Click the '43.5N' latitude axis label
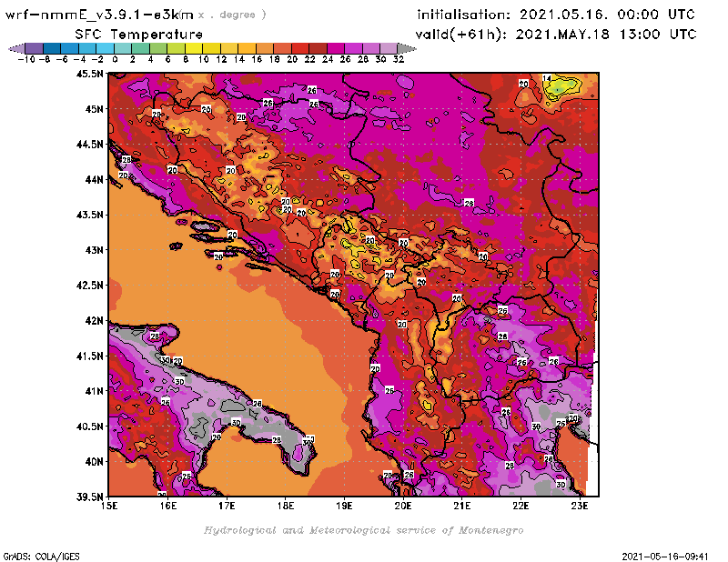 pyautogui.click(x=89, y=215)
